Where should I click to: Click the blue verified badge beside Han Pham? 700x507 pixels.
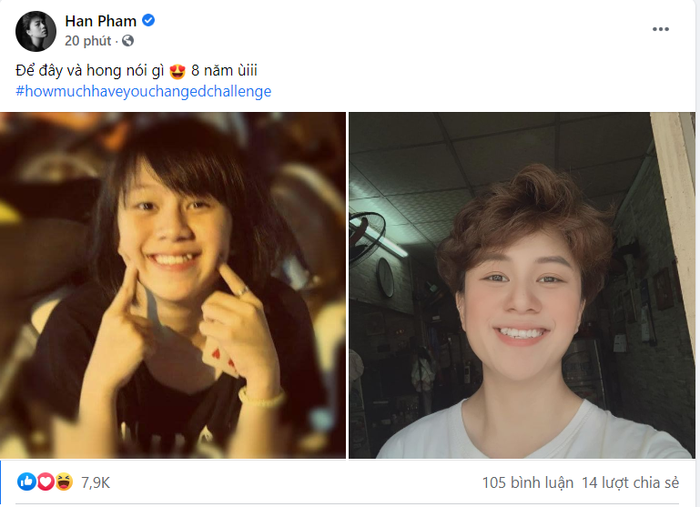tap(148, 20)
